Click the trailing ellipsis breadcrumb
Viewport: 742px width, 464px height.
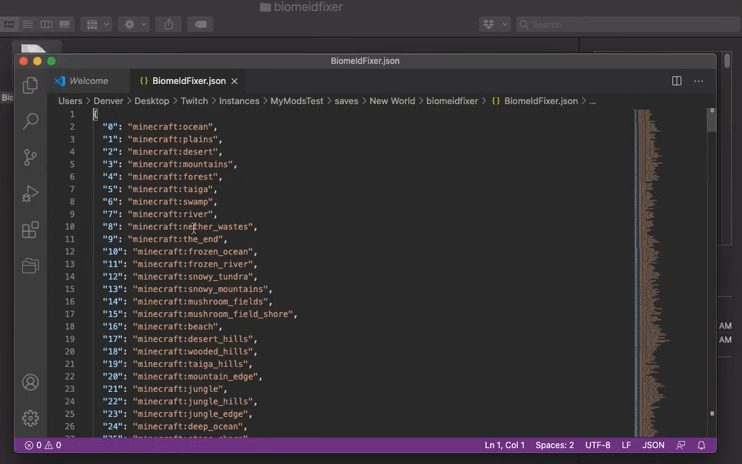[x=592, y=101]
